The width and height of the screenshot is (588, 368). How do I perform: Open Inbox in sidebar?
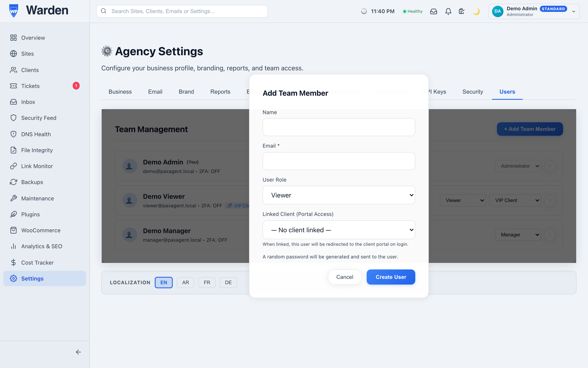point(45,102)
